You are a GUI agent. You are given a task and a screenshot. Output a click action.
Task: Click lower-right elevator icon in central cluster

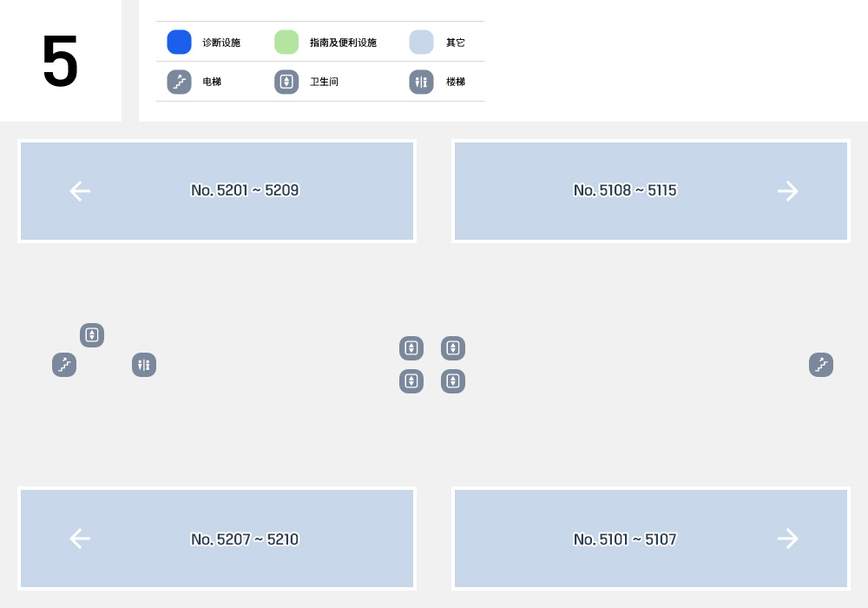453,381
